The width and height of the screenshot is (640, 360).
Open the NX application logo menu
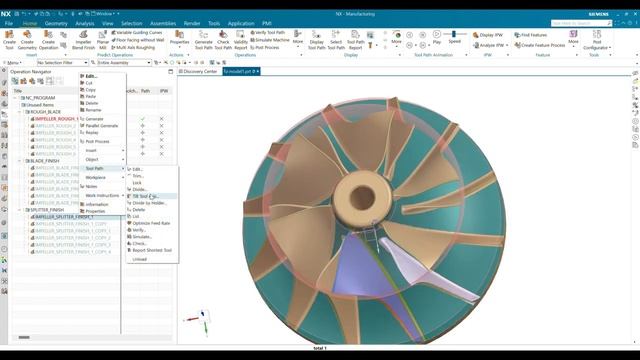tap(6, 14)
